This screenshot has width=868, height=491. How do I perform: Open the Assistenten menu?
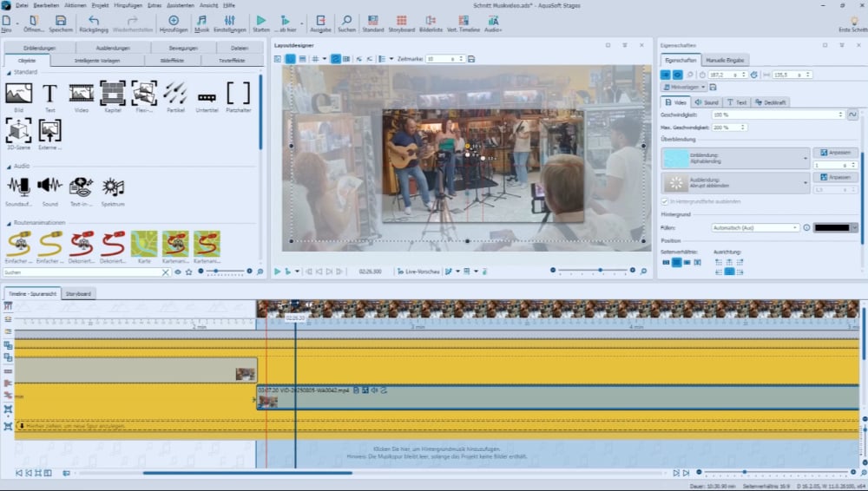[x=180, y=5]
